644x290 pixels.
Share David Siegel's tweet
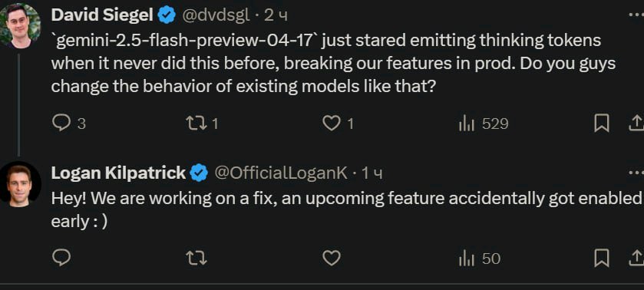[x=636, y=124]
